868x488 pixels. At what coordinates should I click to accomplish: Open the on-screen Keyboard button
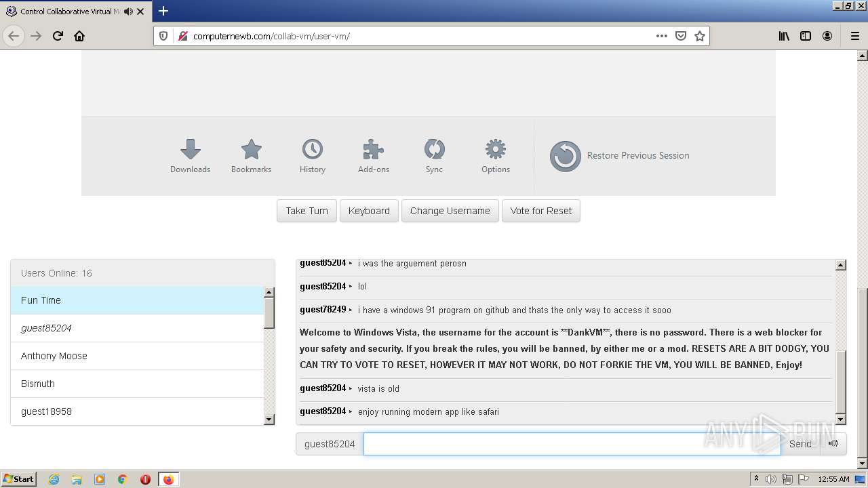369,211
